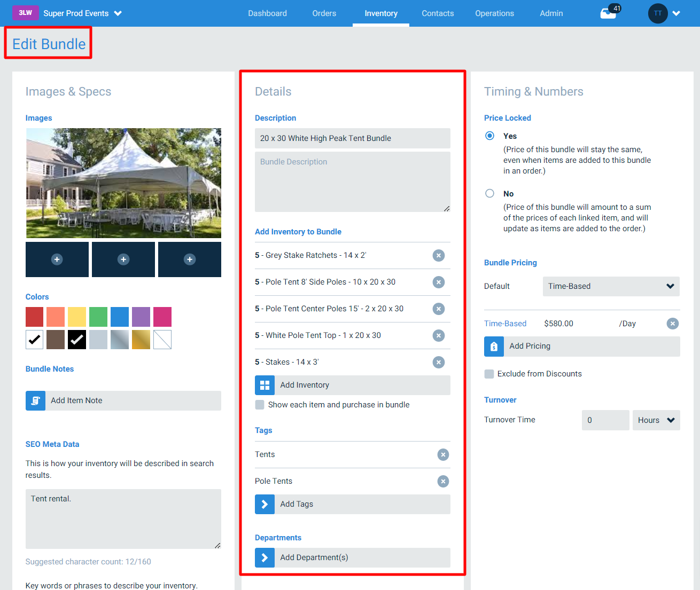The width and height of the screenshot is (700, 590).
Task: Select Price Locked No option
Action: tap(489, 193)
